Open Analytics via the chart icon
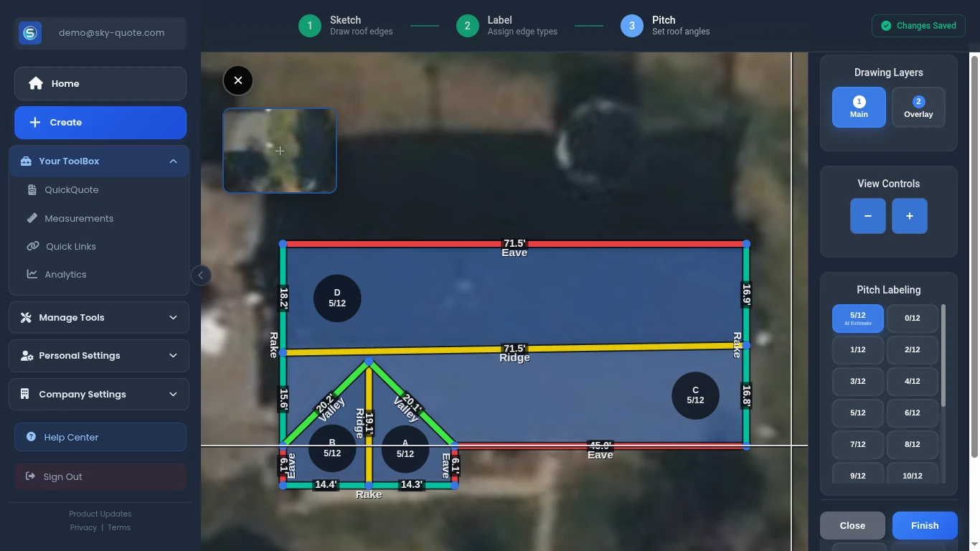The image size is (980, 551). coord(33,274)
